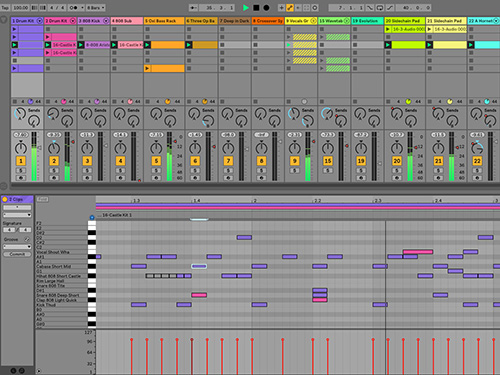This screenshot has width=500, height=375.
Task: Launch the topmost yellow hatched Vocals clip
Action: 289,37
